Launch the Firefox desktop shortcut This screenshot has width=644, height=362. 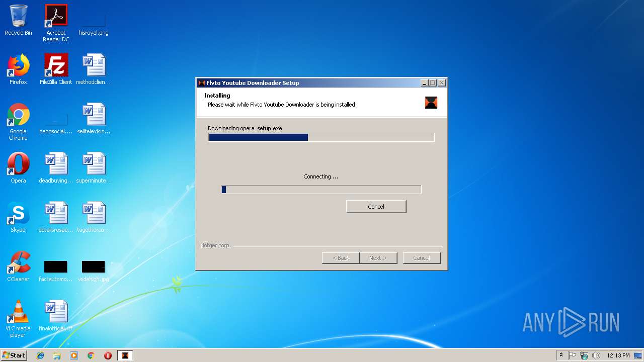click(18, 69)
